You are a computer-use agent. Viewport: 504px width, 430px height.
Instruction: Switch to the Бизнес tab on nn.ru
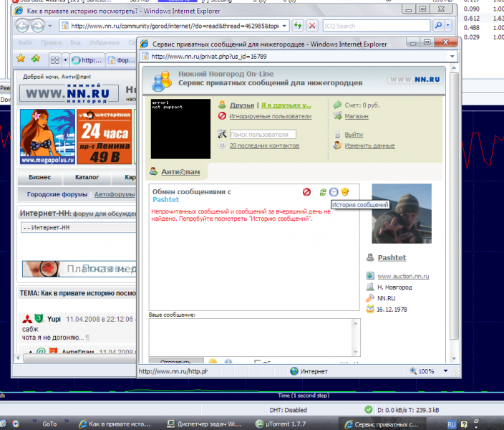tap(40, 177)
